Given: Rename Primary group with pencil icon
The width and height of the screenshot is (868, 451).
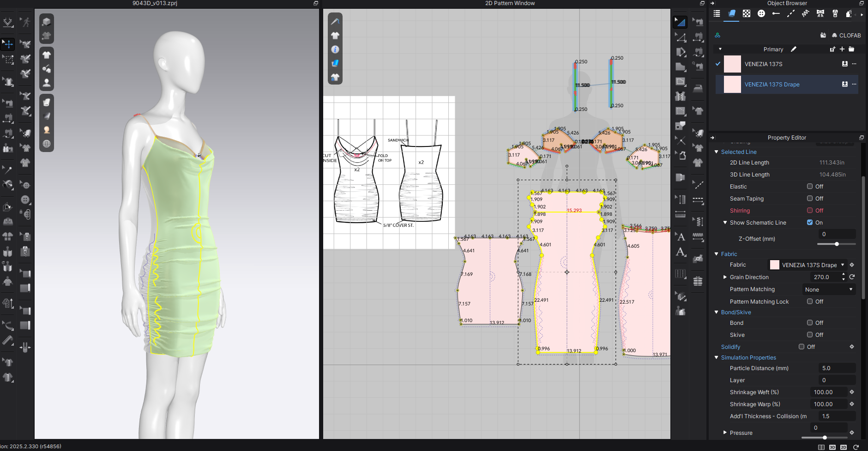Looking at the screenshot, I should 794,49.
